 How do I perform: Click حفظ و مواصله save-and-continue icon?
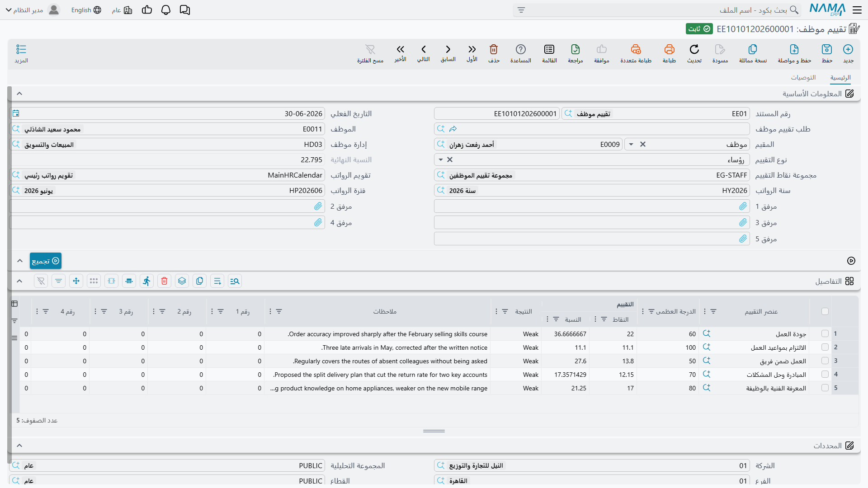[794, 49]
